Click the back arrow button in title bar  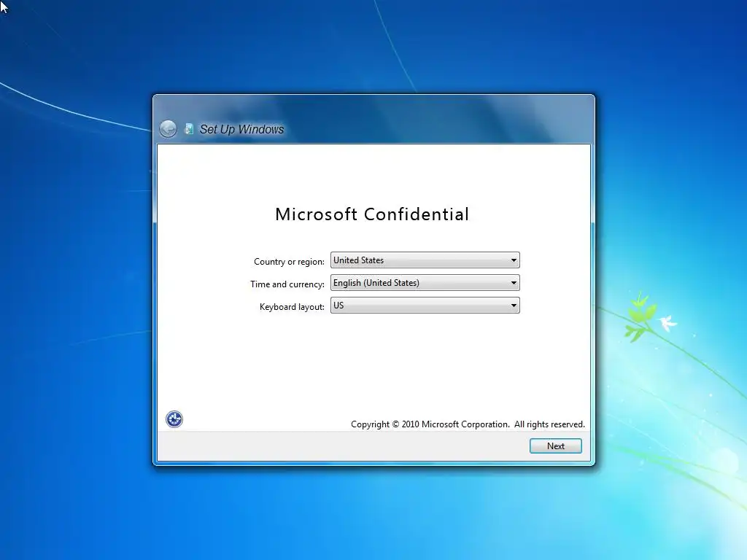(x=168, y=128)
